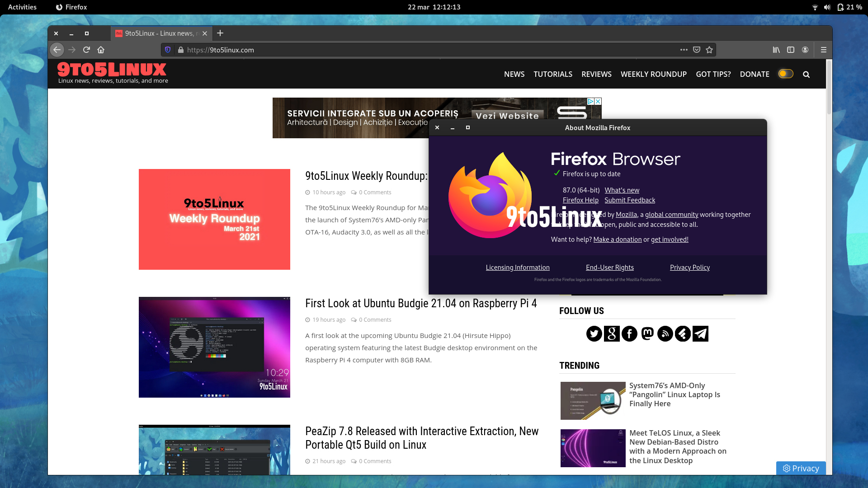The height and width of the screenshot is (488, 868).
Task: Open the Library toolbar icon
Action: pyautogui.click(x=776, y=50)
